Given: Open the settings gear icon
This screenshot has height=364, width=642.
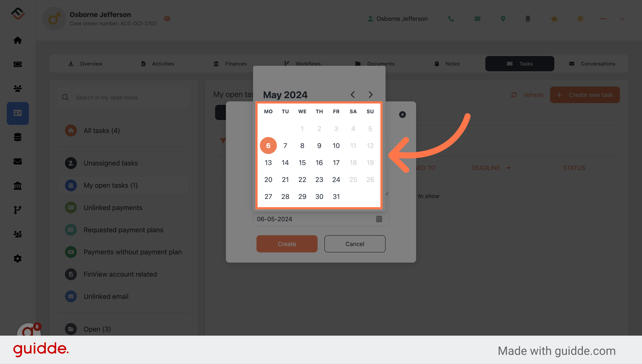Looking at the screenshot, I should (18, 258).
